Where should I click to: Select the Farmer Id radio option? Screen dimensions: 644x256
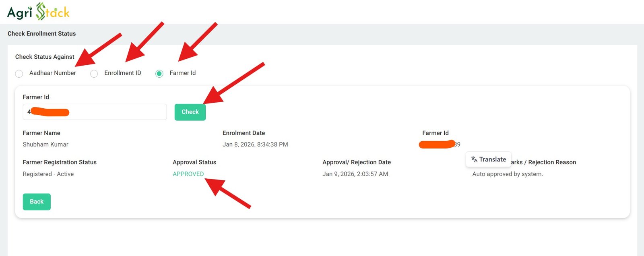pyautogui.click(x=159, y=74)
